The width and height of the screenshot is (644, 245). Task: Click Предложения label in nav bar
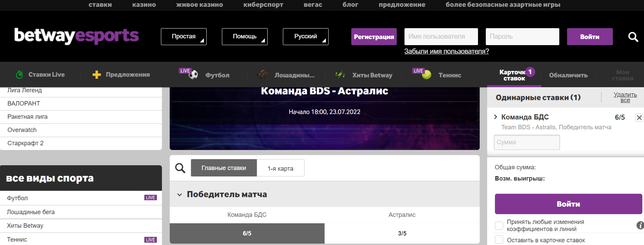coord(128,75)
